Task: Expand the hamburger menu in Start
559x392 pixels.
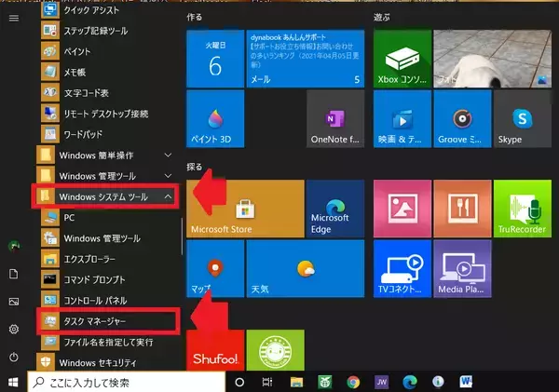Action: pos(13,18)
